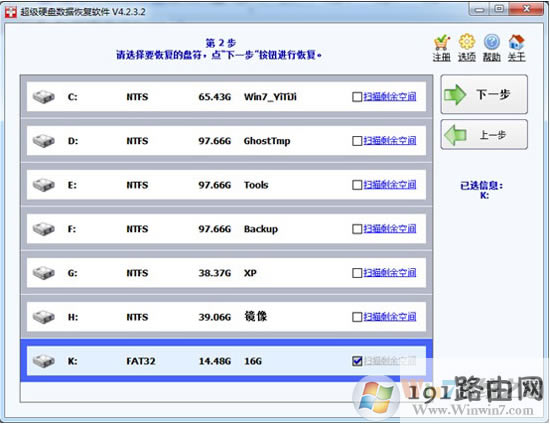Viewport: 550px width, 424px height.
Task: Enable scan remaining space checkbox for C:
Action: (357, 97)
